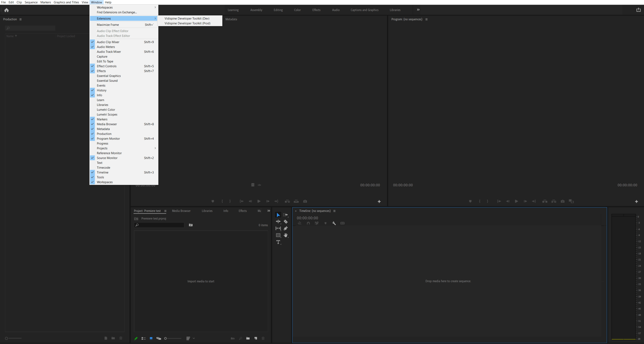Click the Quick Export share icon
The width and height of the screenshot is (644, 344).
pos(638,10)
